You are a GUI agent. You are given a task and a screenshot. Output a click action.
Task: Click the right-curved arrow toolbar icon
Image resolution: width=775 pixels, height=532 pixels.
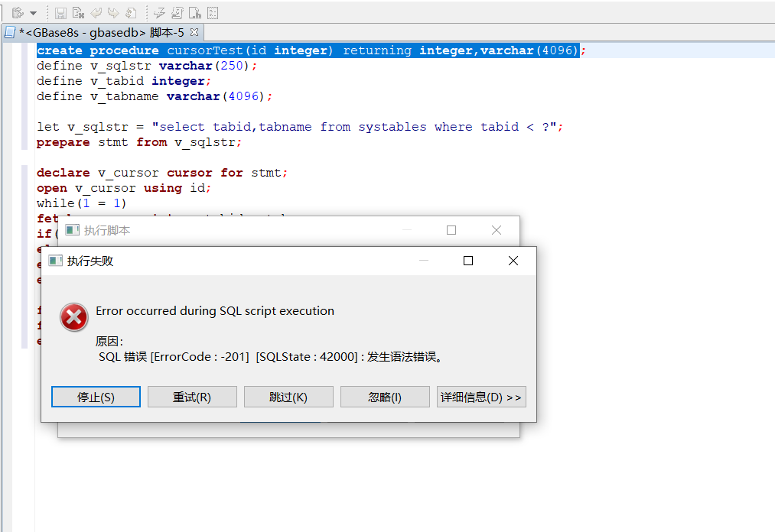pyautogui.click(x=113, y=13)
